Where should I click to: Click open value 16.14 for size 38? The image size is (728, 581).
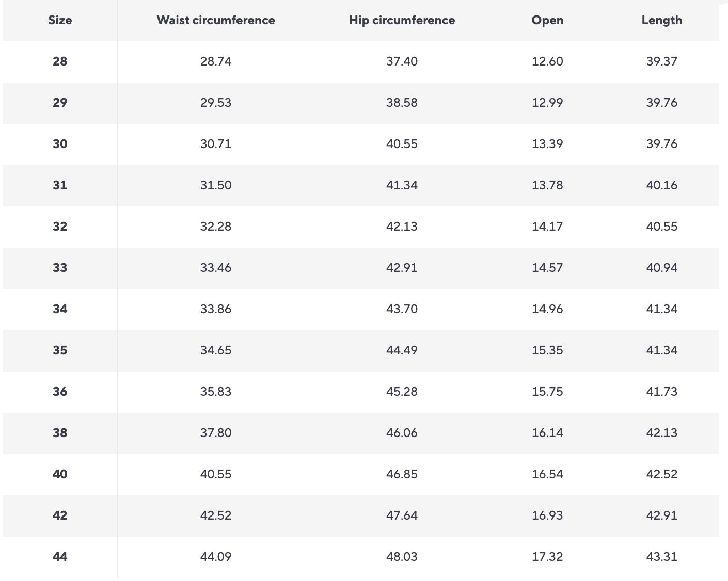(x=547, y=433)
